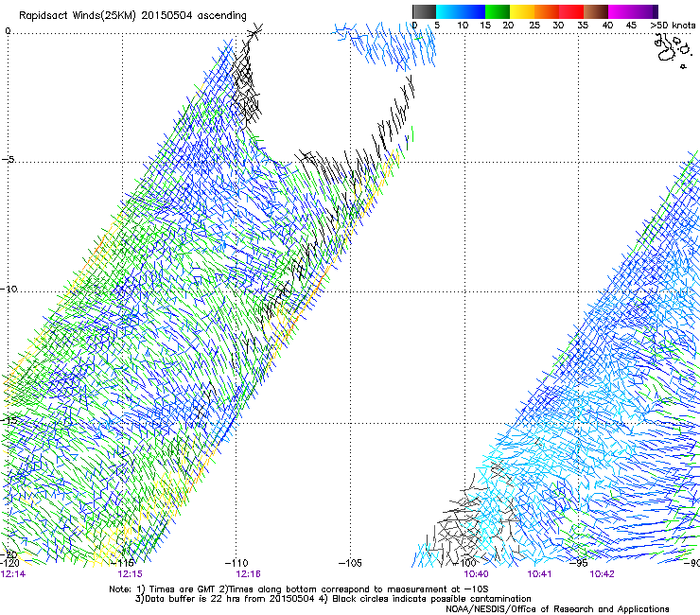Click the legend scale value '40'
Viewport: 700px width, 615px height.
(607, 25)
